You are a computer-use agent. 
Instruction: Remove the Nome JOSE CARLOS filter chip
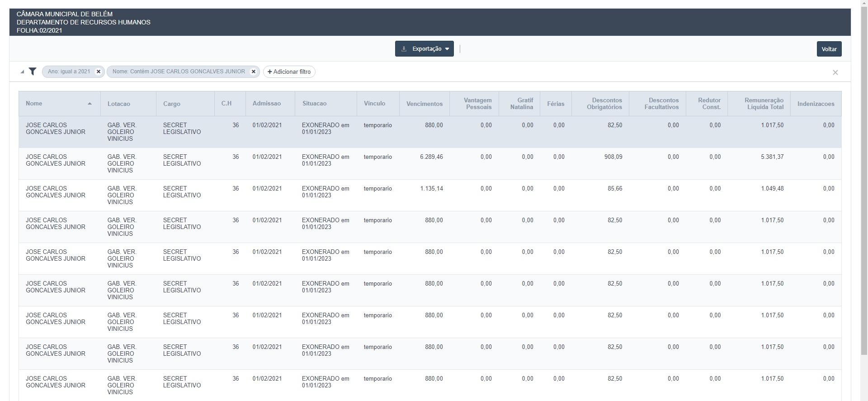[x=254, y=72]
